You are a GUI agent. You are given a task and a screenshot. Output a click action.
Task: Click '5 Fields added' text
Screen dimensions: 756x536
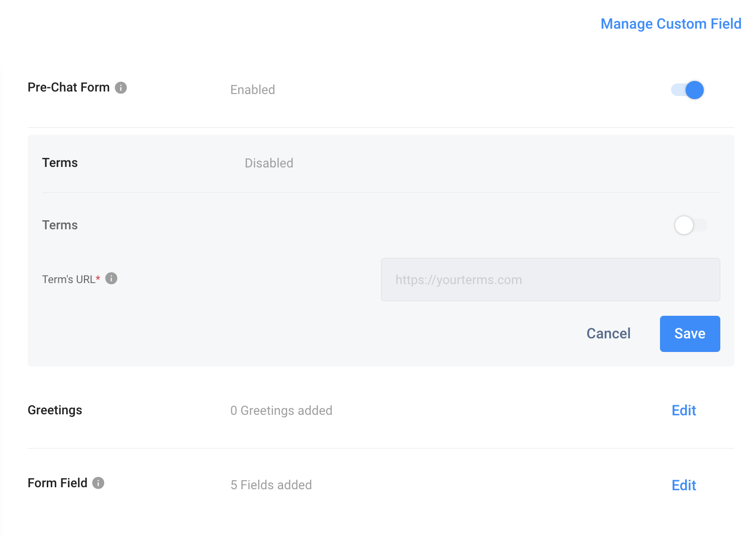coord(271,485)
